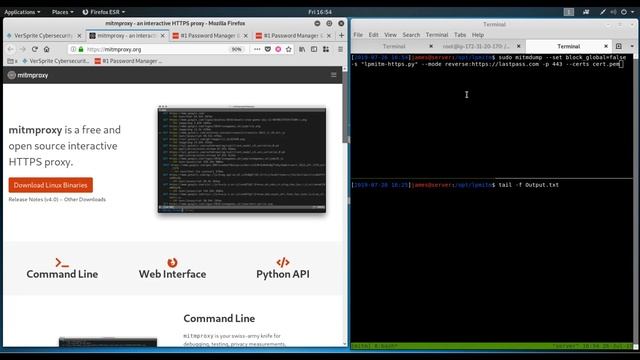640x360 pixels.
Task: Open mitmproxy site hamburger menu
Action: (333, 75)
